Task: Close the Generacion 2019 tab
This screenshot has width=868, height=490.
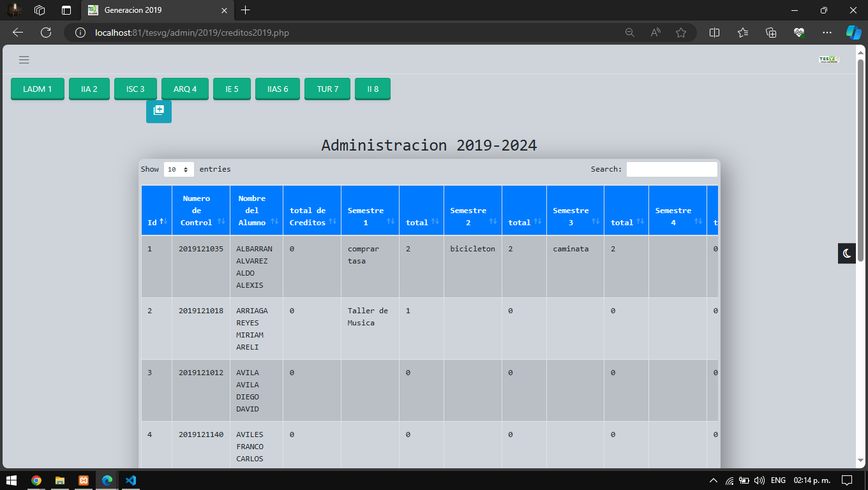Action: (x=224, y=10)
